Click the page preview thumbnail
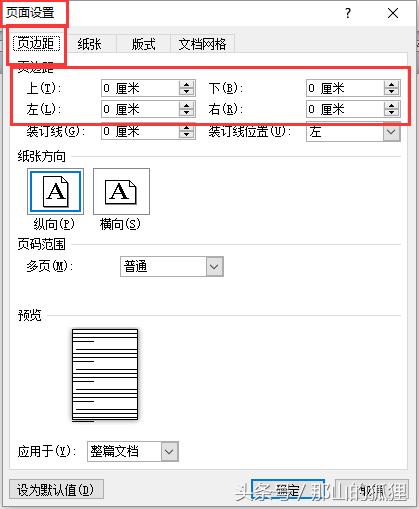Viewport: 419px width, 509px height. [x=105, y=375]
